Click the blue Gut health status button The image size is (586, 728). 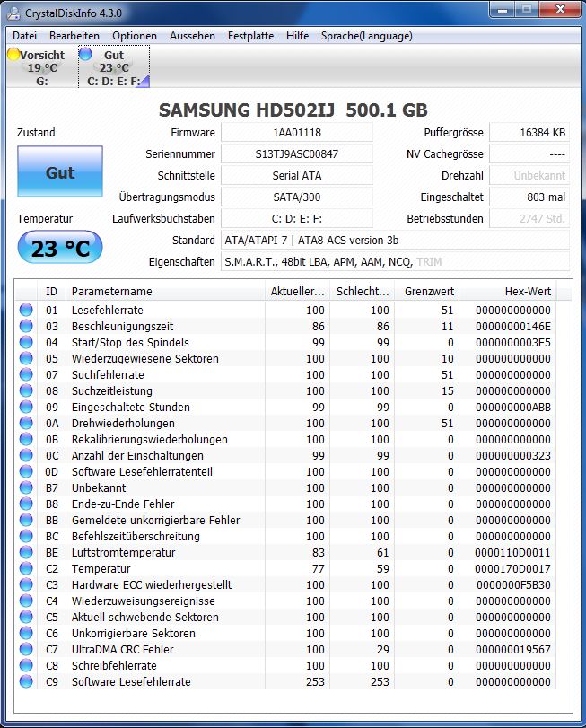pyautogui.click(x=60, y=171)
